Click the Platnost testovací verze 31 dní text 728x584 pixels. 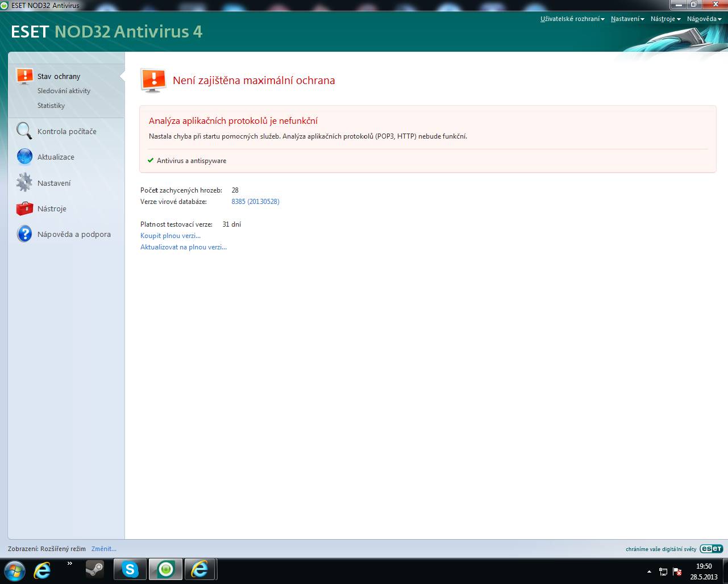pos(190,224)
